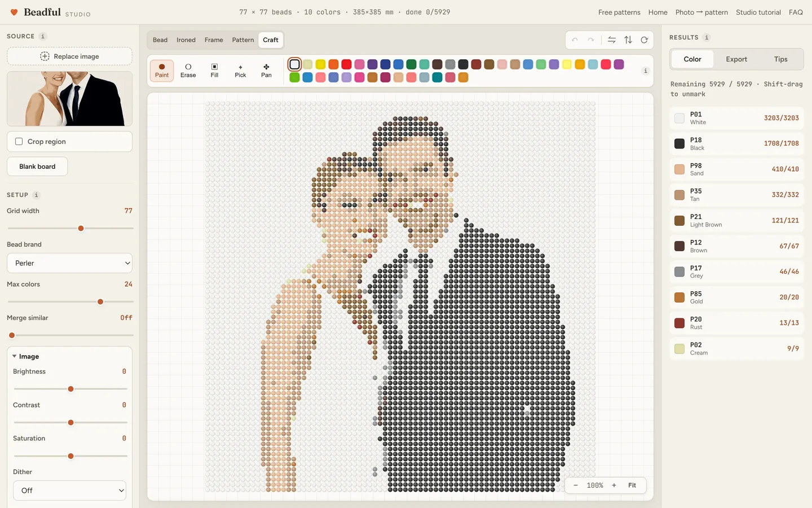Switch to the Frame view tab
This screenshot has height=508, width=812.
click(214, 40)
